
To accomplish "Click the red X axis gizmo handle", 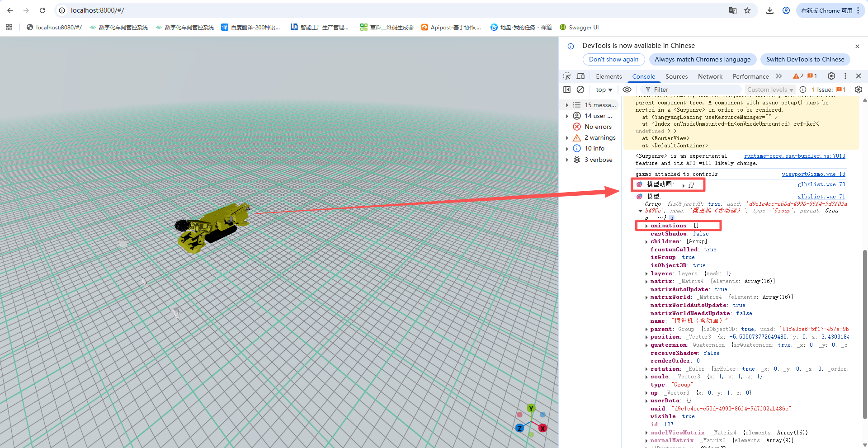I will pos(542,428).
